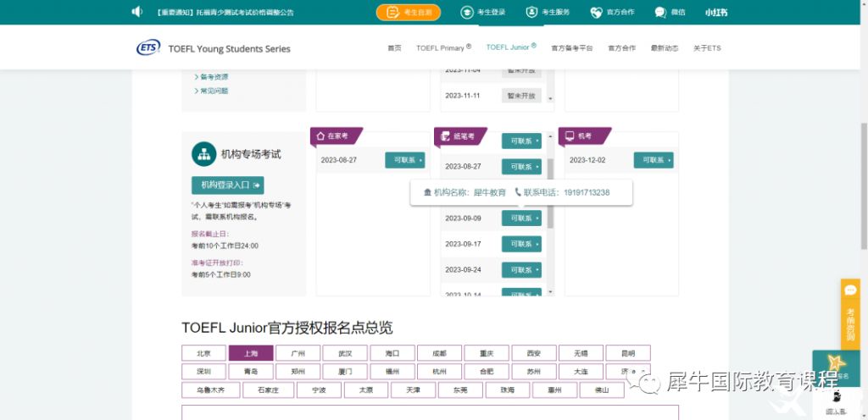Select the 大连 city tab
The image size is (868, 420).
pos(581,372)
